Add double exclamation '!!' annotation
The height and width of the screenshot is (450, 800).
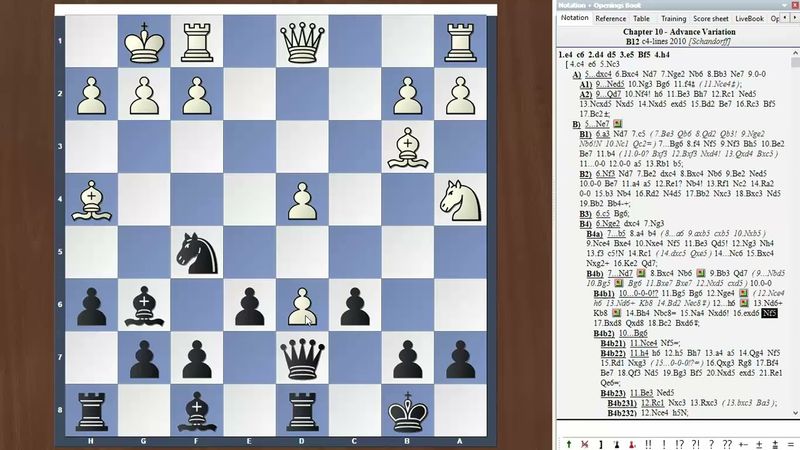[650, 443]
